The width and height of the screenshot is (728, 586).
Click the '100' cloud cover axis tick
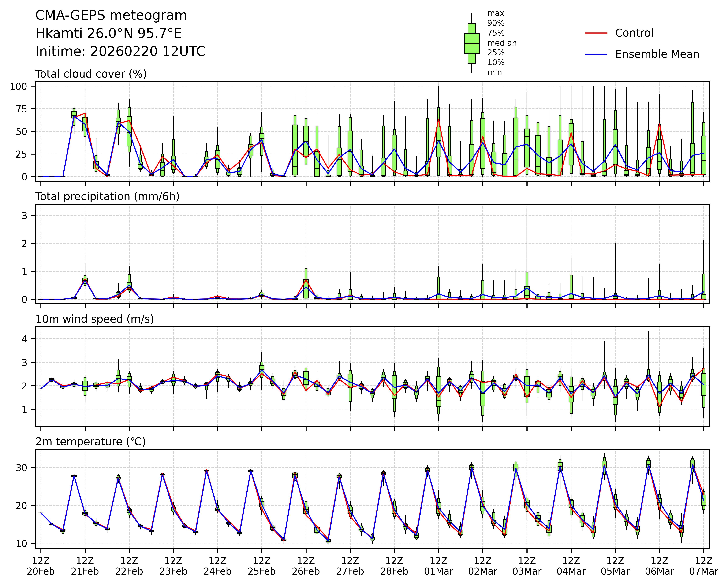coord(18,86)
